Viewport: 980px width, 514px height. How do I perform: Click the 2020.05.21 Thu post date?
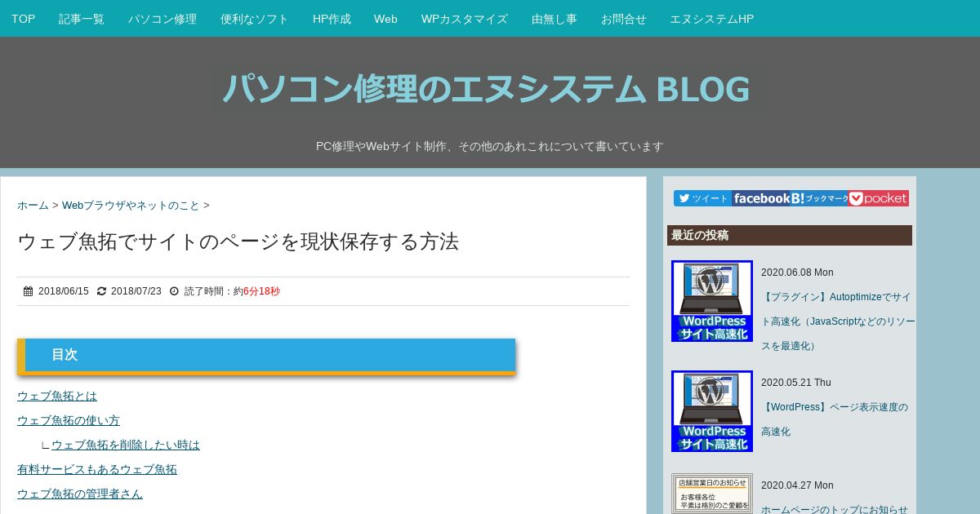796,383
